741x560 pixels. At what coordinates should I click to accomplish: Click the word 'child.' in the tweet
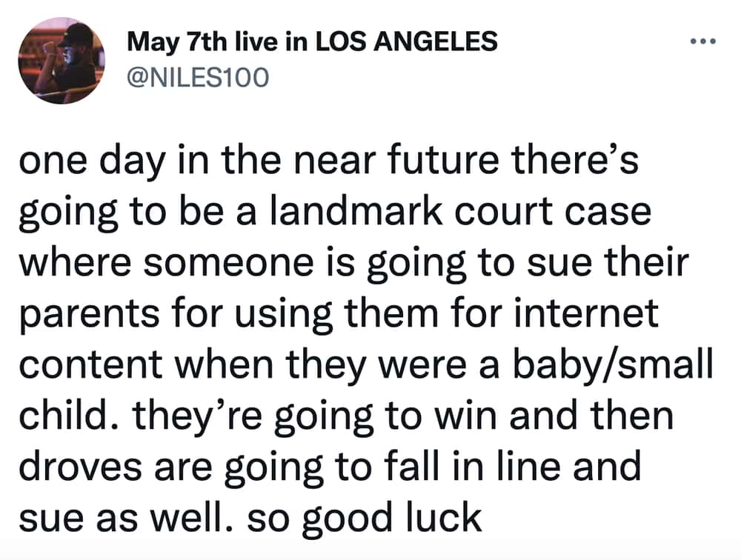[x=68, y=415]
